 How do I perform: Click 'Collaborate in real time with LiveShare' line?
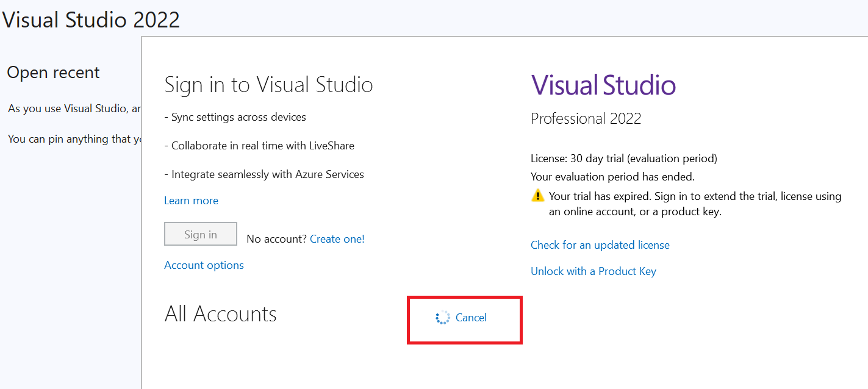(x=259, y=146)
